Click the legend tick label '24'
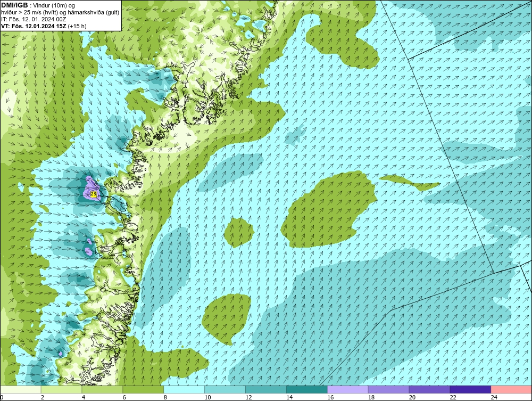 pos(494,397)
